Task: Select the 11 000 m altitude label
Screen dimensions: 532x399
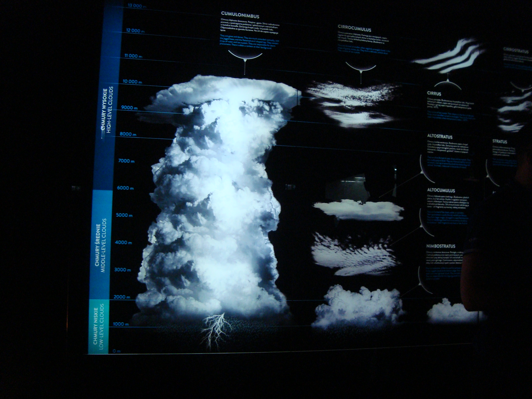Action: [134, 56]
